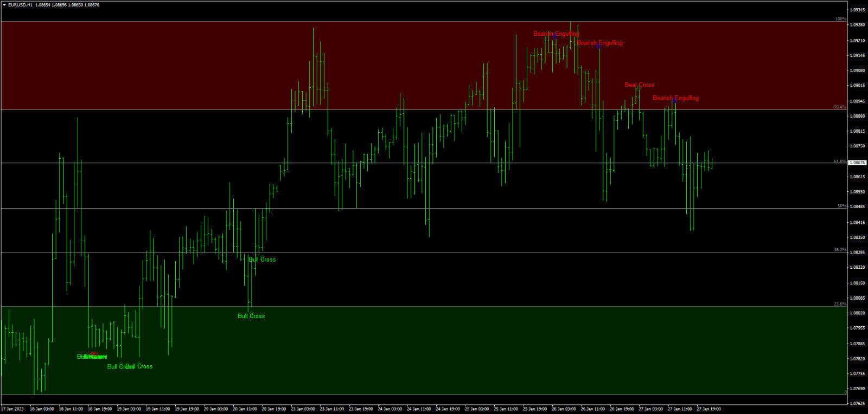The height and width of the screenshot is (414, 868).
Task: Click the 1.09280 price scale label
Action: (x=857, y=25)
